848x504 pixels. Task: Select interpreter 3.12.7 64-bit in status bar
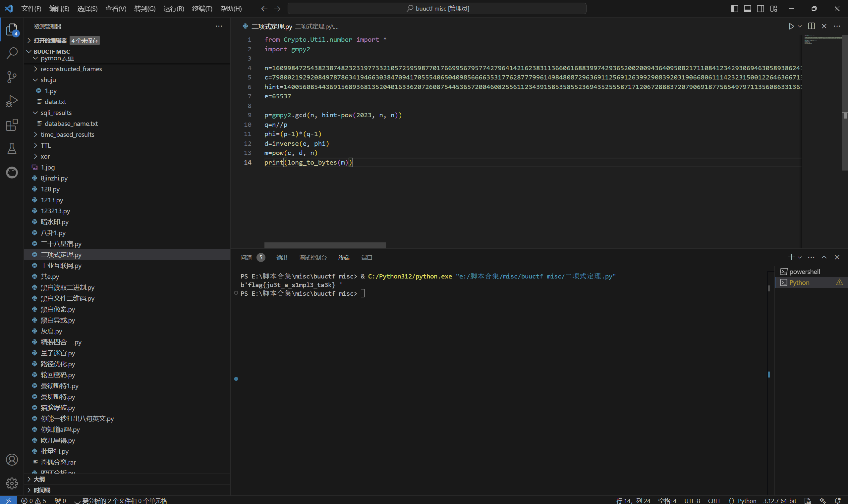coord(779,500)
